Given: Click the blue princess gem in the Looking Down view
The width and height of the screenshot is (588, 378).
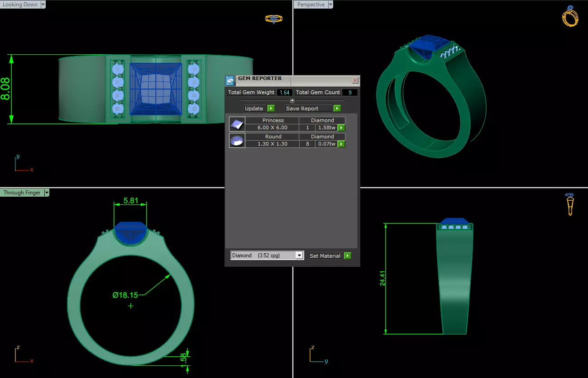Looking at the screenshot, I should 156,89.
